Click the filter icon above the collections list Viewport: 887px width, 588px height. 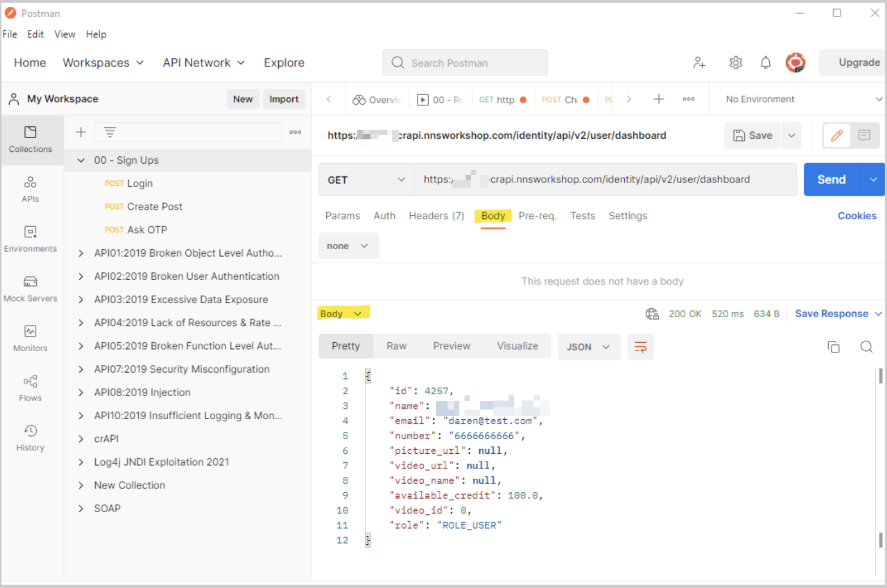[110, 132]
